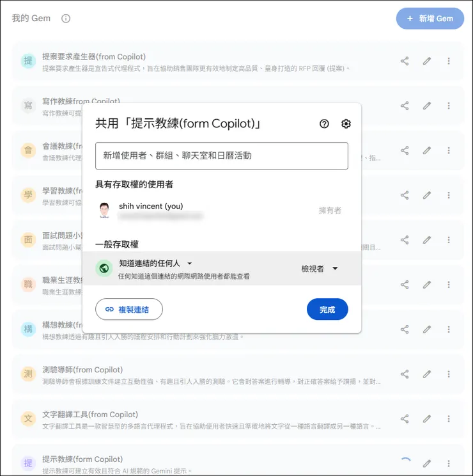Open share dialog settings gear
The height and width of the screenshot is (476, 473).
pyautogui.click(x=346, y=123)
